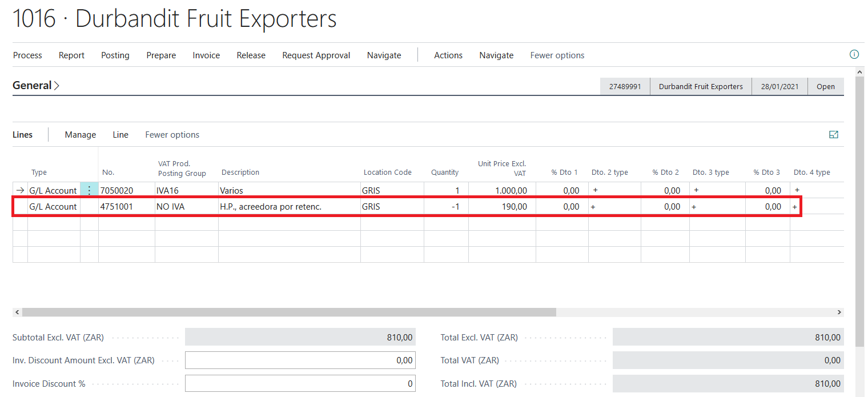Click the Invoice Discount % input field
868x397 pixels.
pos(300,384)
